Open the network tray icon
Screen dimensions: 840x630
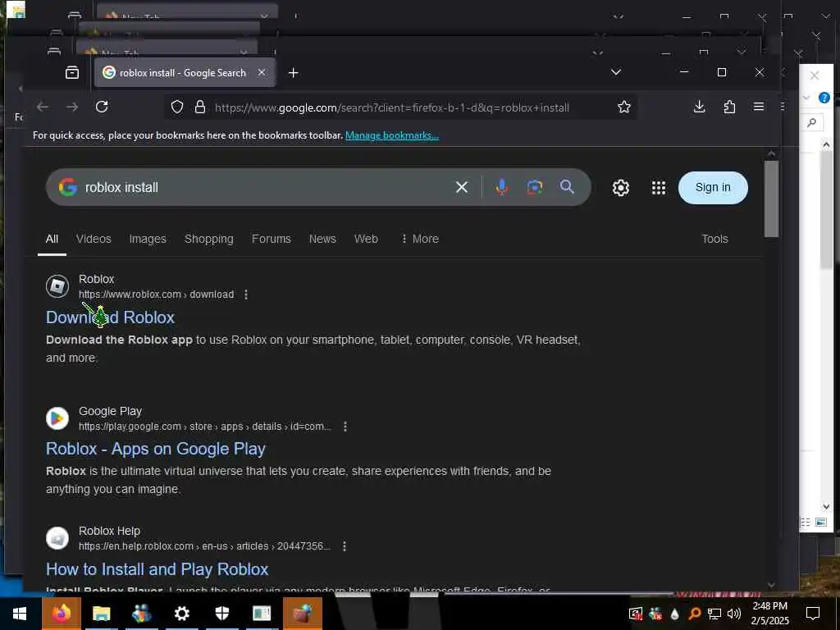714,614
